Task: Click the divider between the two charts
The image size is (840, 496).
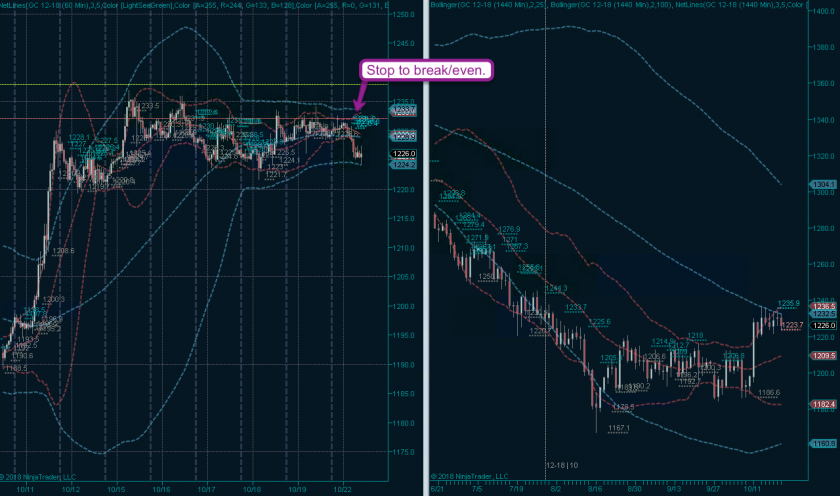Action: click(425, 300)
